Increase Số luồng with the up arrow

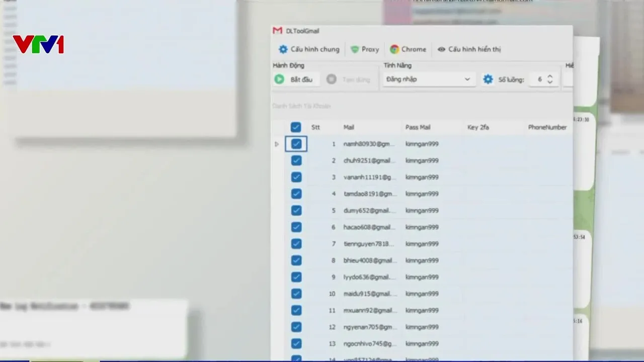point(550,76)
